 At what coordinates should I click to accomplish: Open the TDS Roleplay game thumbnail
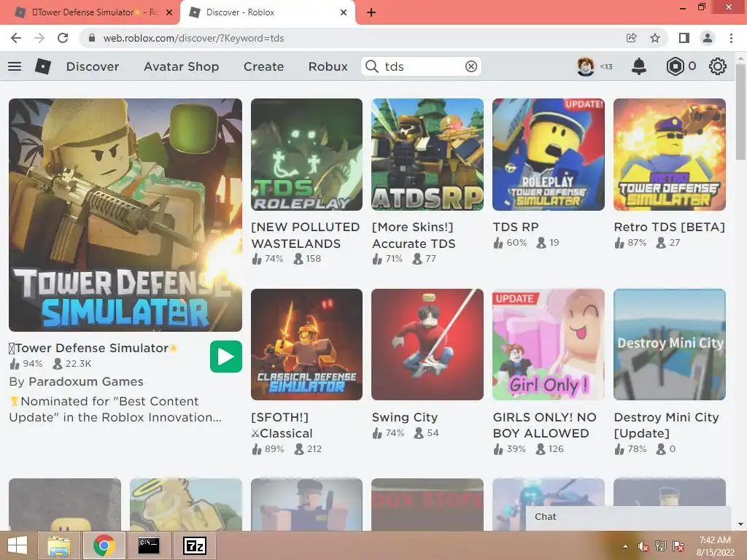[x=307, y=155]
